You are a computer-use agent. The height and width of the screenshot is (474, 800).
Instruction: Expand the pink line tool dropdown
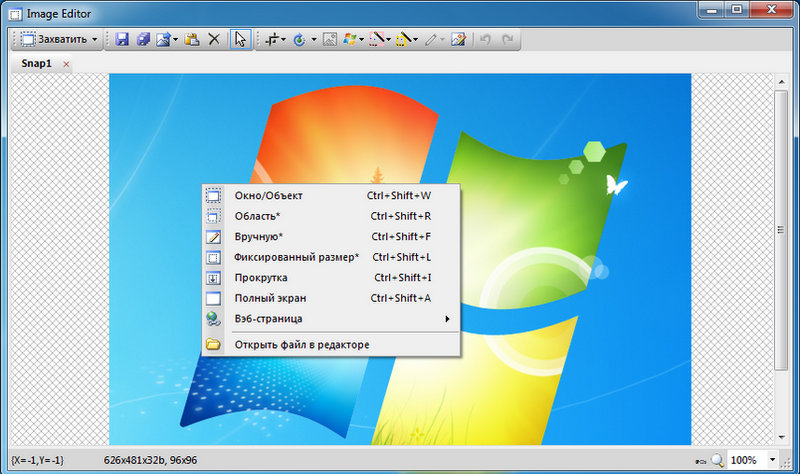pyautogui.click(x=389, y=39)
